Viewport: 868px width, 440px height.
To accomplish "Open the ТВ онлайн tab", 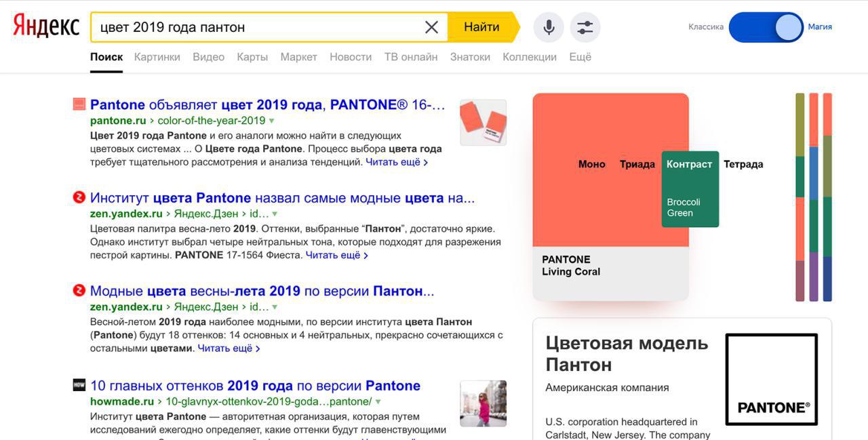I will coord(411,57).
